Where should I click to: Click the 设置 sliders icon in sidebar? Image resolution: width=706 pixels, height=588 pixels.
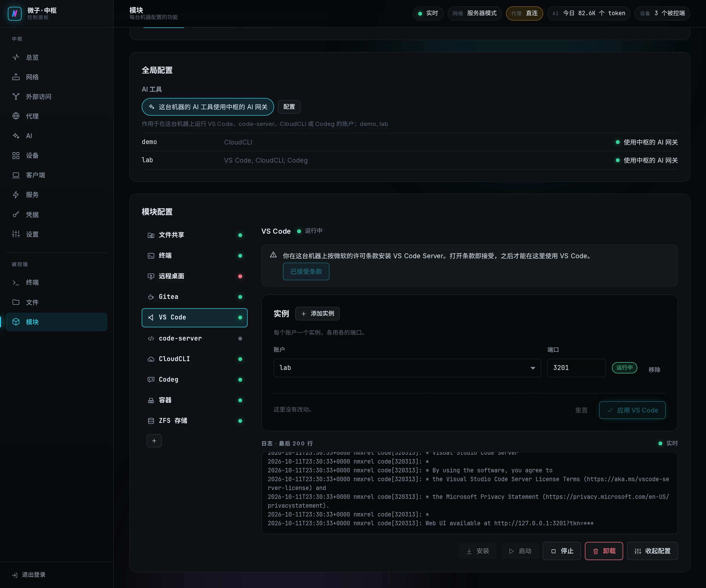pos(16,234)
